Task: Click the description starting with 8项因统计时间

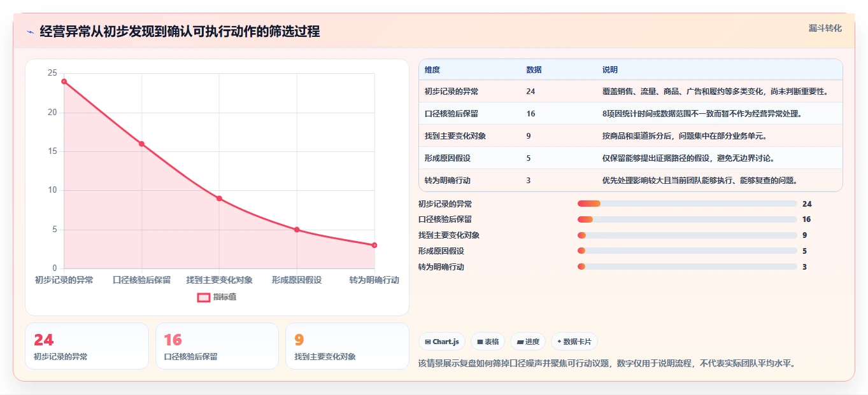Action: (702, 114)
